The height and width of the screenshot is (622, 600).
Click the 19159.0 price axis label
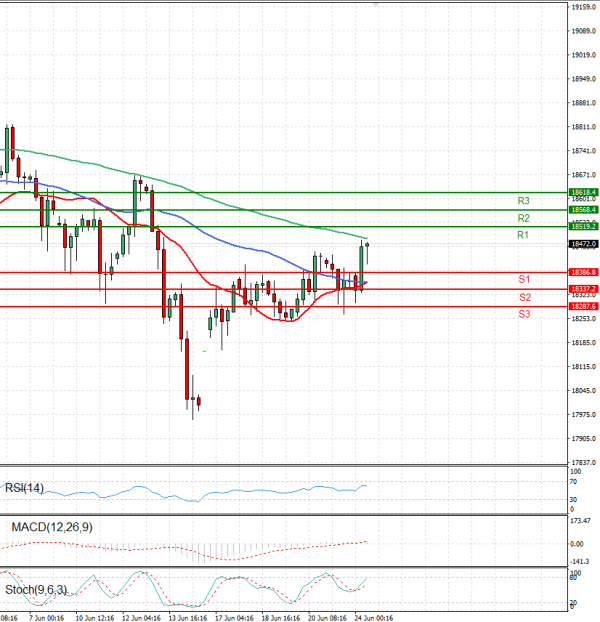pyautogui.click(x=584, y=7)
